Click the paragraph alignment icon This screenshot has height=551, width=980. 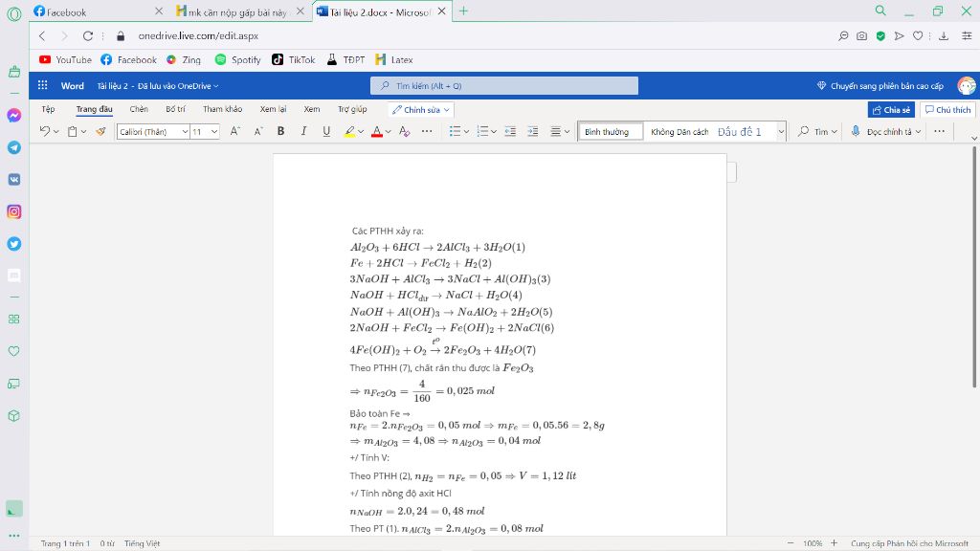pyautogui.click(x=556, y=131)
